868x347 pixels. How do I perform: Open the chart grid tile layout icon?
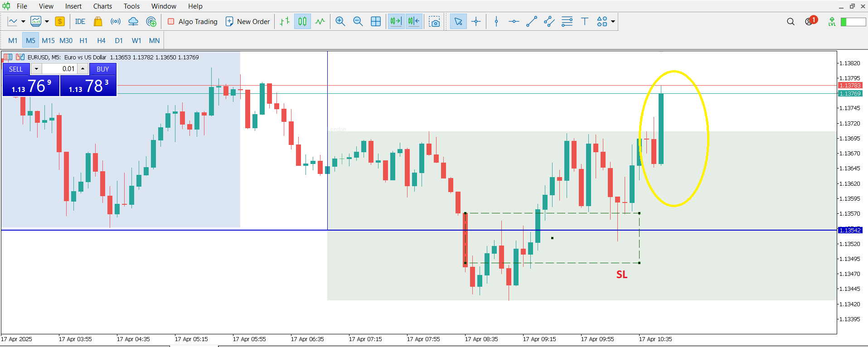pos(376,22)
